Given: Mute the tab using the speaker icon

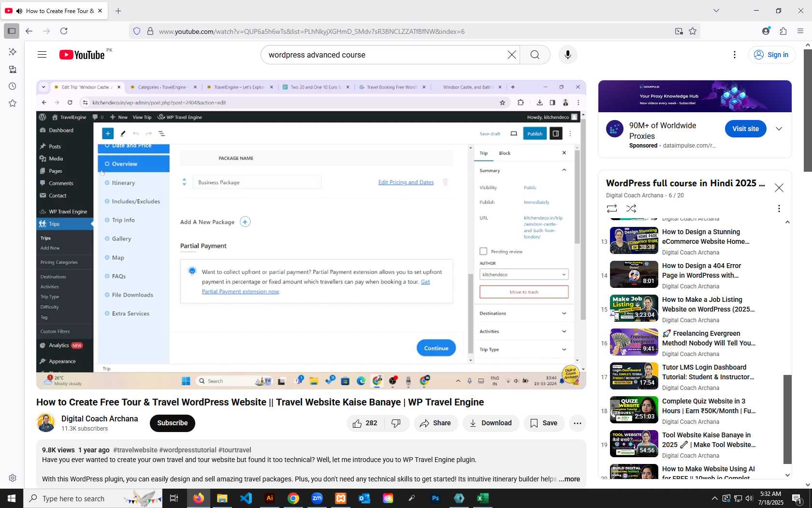Looking at the screenshot, I should (x=19, y=11).
